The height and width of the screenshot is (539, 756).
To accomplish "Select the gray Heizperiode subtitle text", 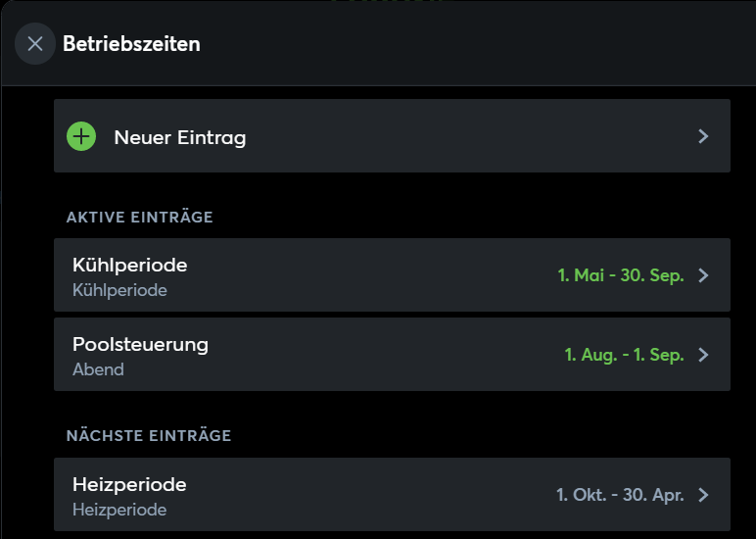I will pos(119,510).
